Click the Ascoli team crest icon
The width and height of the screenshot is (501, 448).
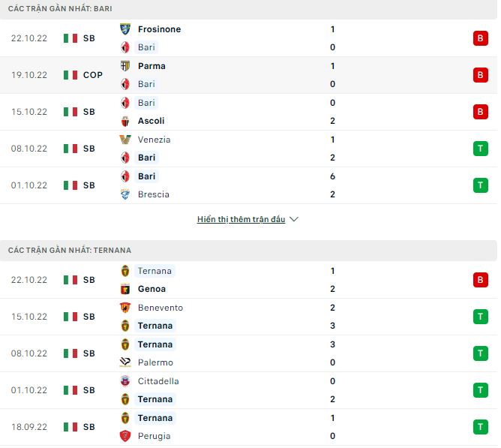125,121
